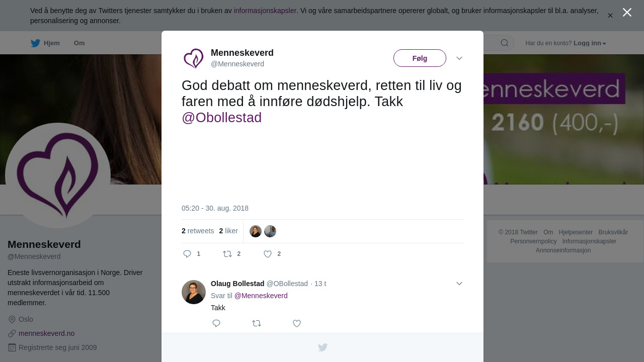Click the reply icon under main tweet
Screen dimensions: 644x362
[x=187, y=254]
